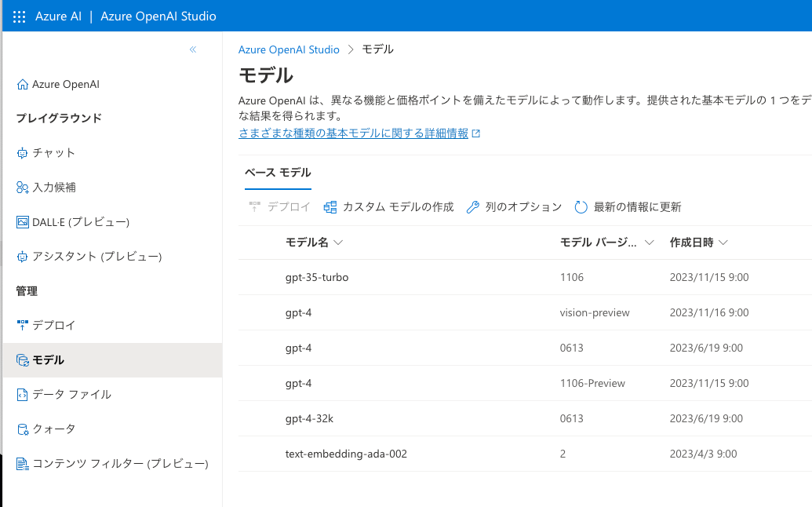The height and width of the screenshot is (507, 812).
Task: Click date cell 2023/4/3 9:00
Action: 703,454
